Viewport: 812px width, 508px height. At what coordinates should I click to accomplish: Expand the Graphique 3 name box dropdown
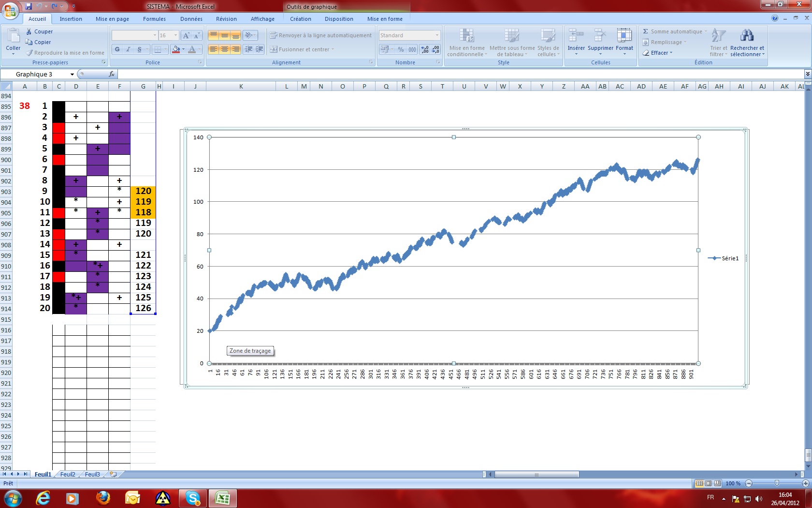[x=72, y=75]
